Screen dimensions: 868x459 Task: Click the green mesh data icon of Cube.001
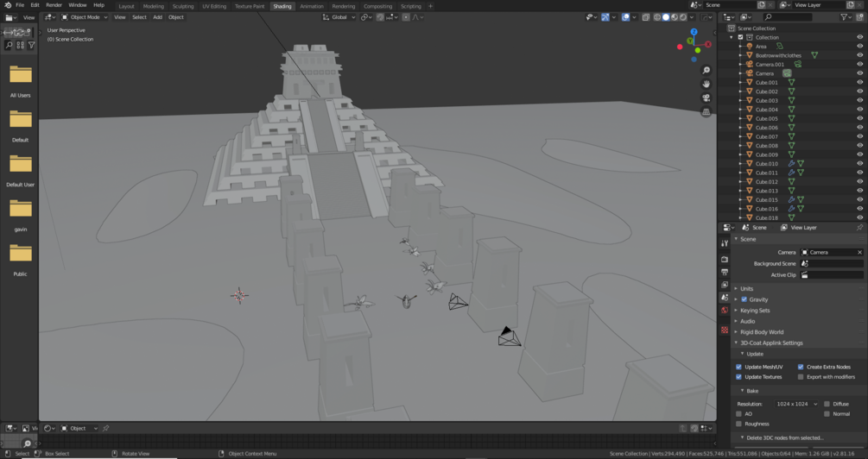click(x=792, y=83)
